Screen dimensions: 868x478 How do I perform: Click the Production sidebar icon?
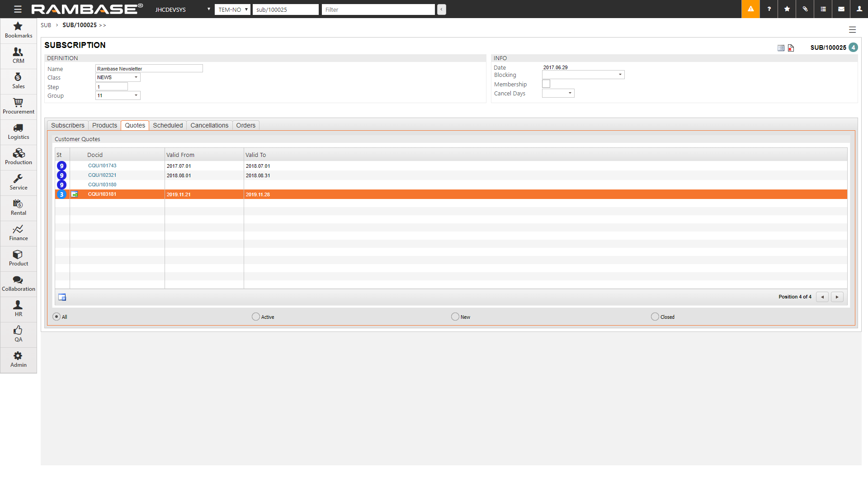(x=18, y=157)
